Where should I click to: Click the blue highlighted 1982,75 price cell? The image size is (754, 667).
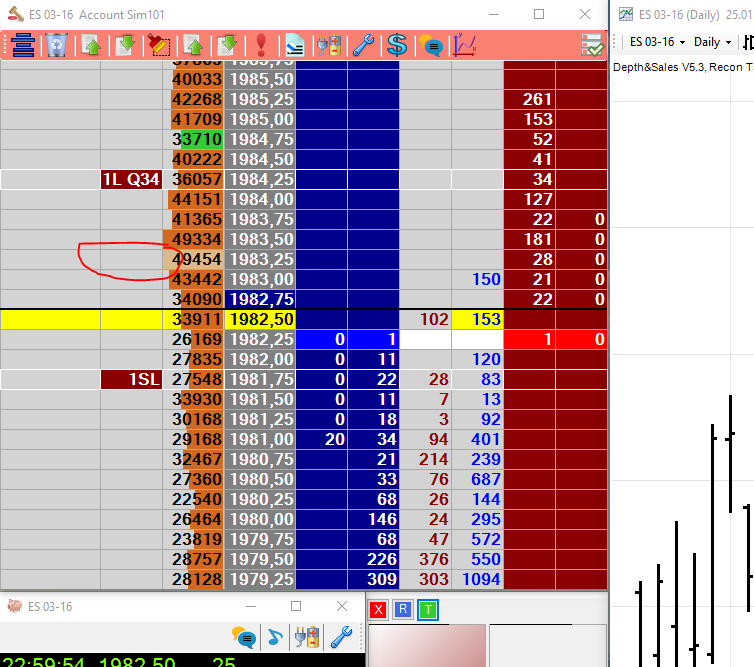pyautogui.click(x=260, y=299)
